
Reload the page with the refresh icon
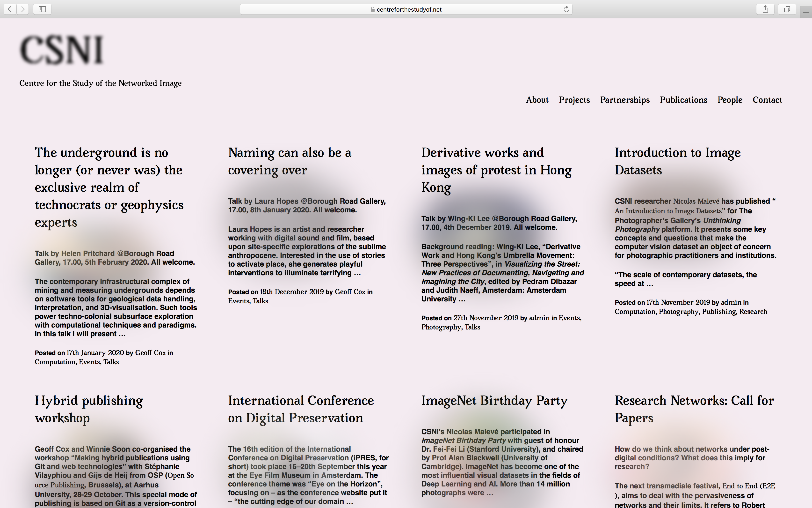[x=566, y=9]
